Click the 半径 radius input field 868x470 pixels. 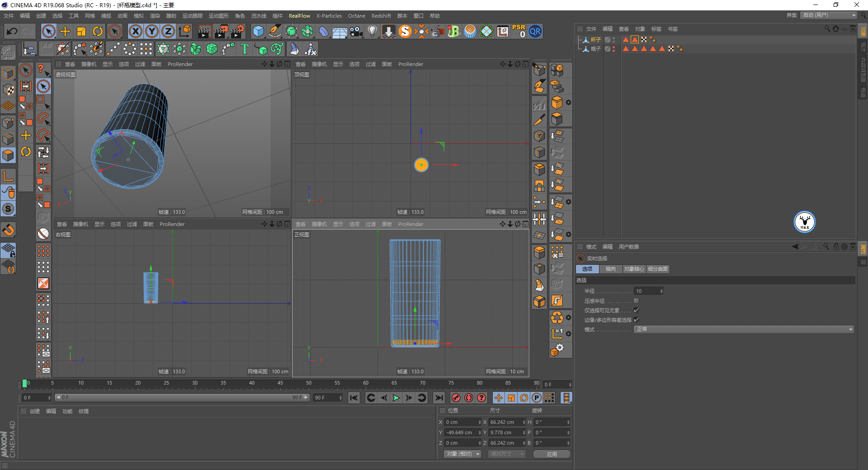click(x=646, y=291)
